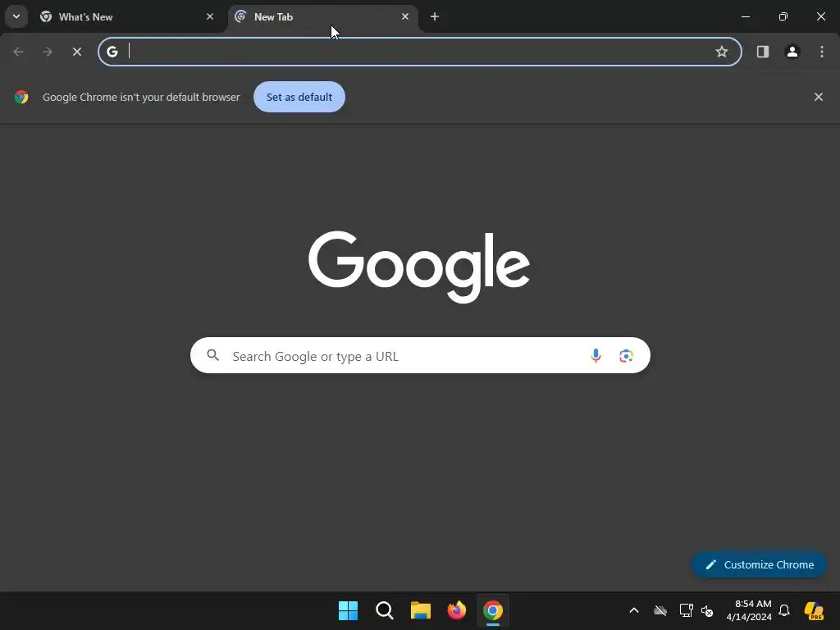Click the Chrome logo in the infobar

coord(21,97)
